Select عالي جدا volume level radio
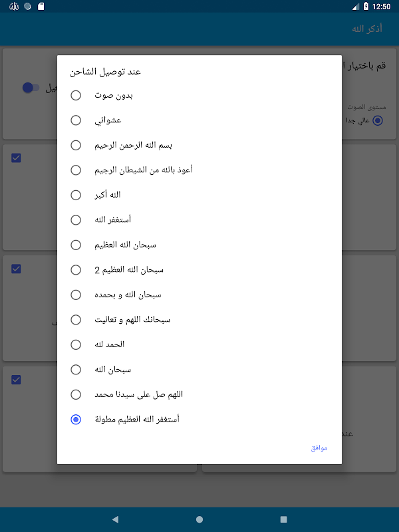This screenshot has width=399, height=532. (x=378, y=120)
